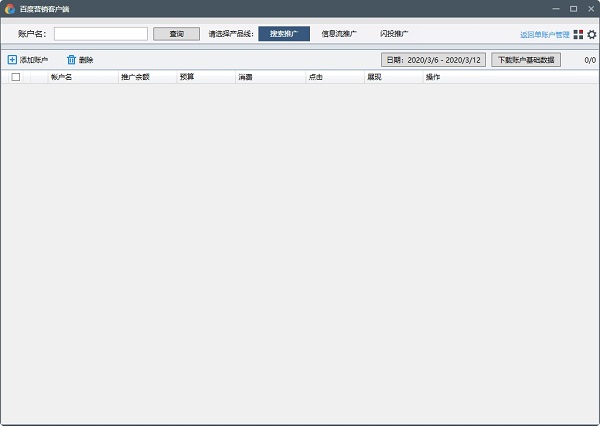Click the 查询 search button
Screen dimensions: 600x426
point(176,34)
